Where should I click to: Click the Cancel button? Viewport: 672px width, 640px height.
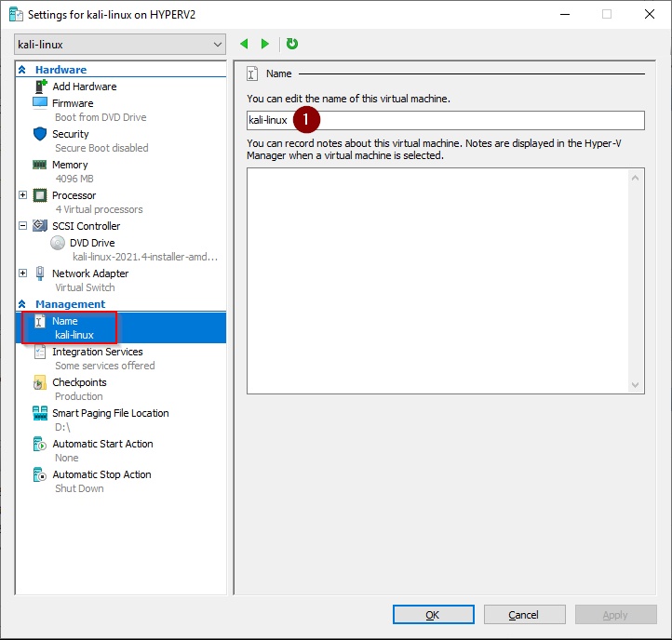point(523,615)
